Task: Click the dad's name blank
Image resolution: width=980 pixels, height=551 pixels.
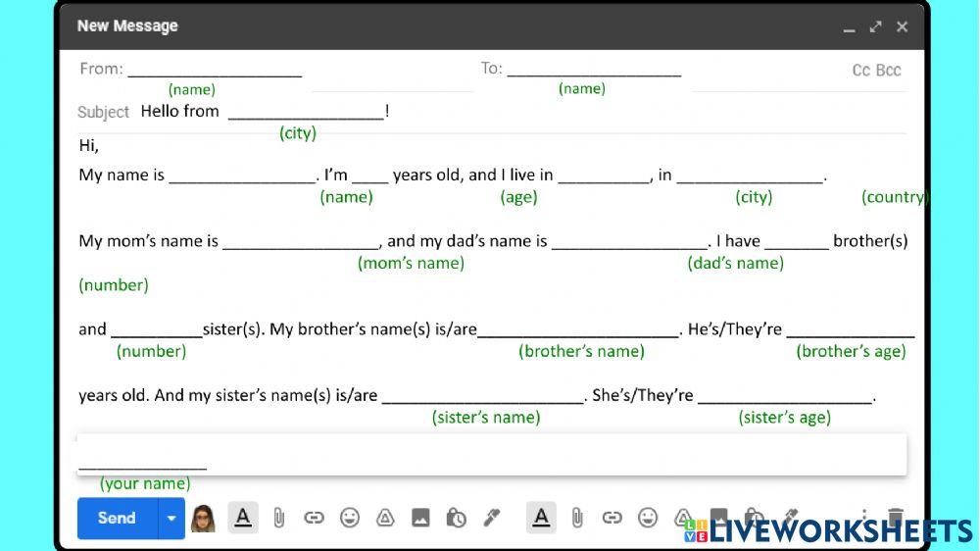Action: 630,242
